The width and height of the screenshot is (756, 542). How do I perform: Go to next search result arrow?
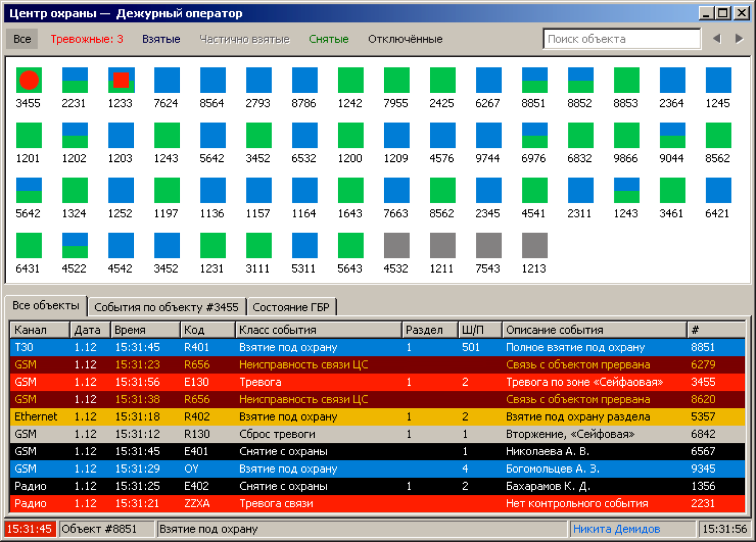click(739, 39)
